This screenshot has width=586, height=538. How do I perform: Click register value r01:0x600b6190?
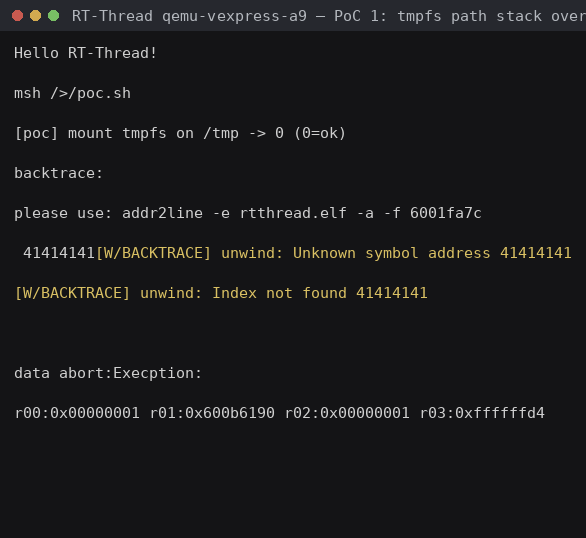pos(212,413)
